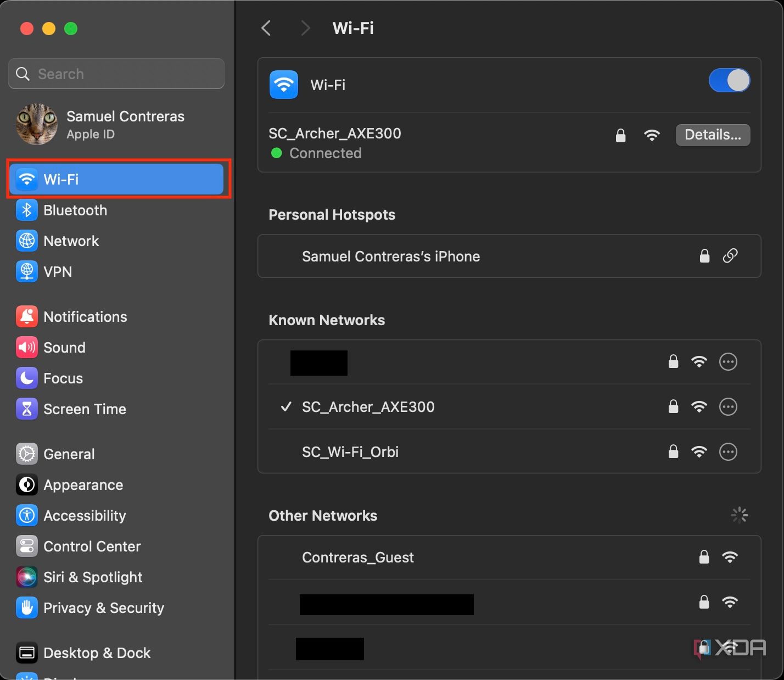Open options for SC_Archer_AXE300 known network
Image resolution: width=784 pixels, height=680 pixels.
point(728,407)
